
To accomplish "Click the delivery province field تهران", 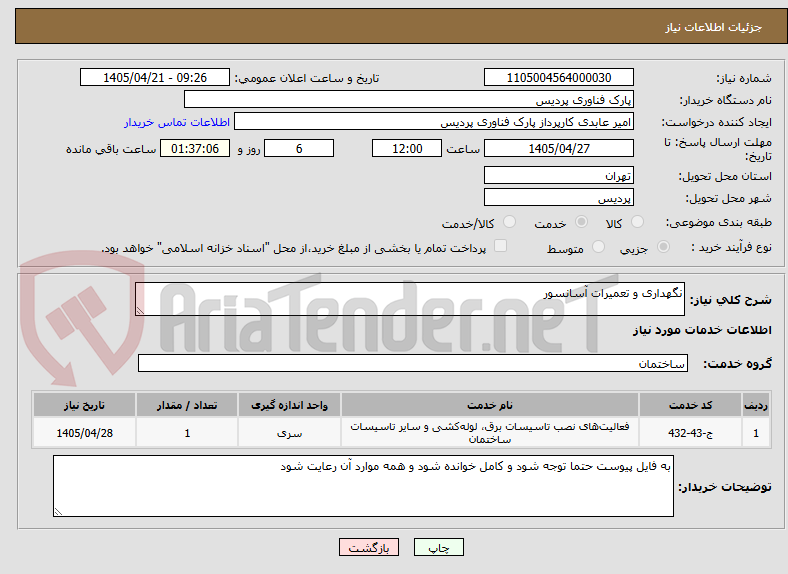I will (x=559, y=175).
